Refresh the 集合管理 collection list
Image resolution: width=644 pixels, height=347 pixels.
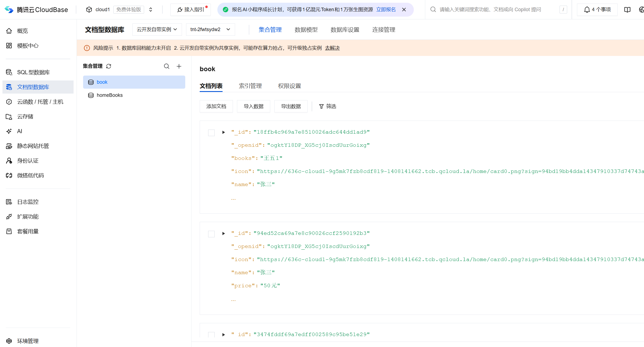(x=109, y=66)
